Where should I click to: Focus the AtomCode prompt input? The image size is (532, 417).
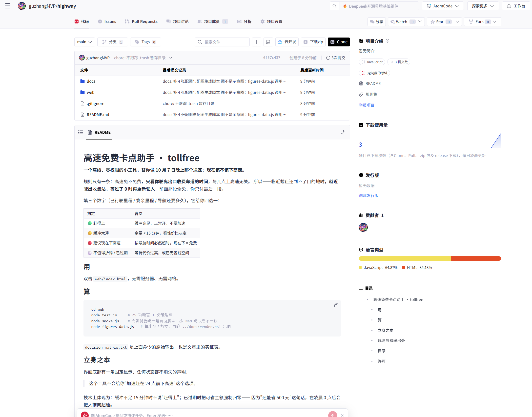[207, 415]
